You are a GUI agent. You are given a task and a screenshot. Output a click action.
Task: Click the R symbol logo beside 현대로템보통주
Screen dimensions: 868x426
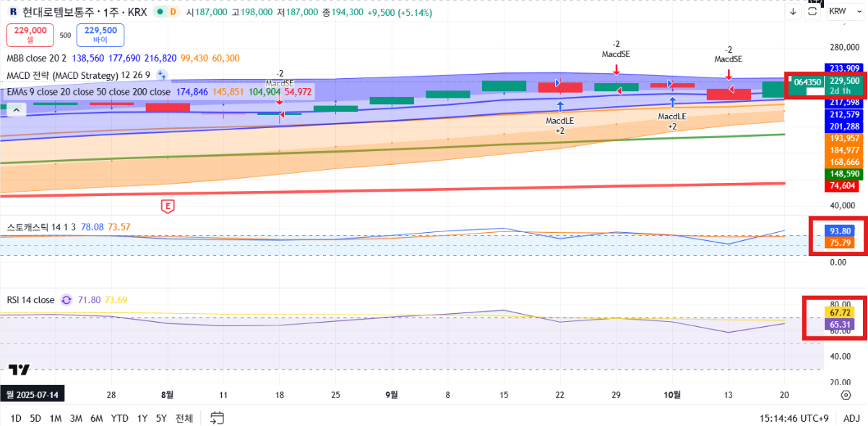point(13,12)
